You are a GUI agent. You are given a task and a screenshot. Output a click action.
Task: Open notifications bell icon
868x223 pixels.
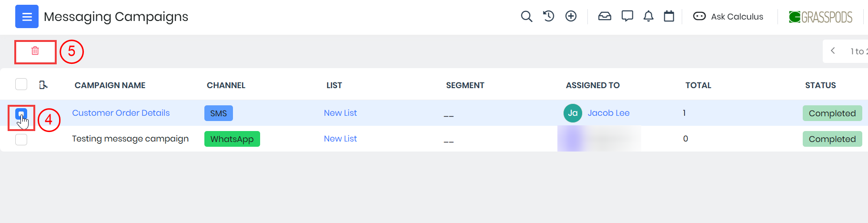(x=648, y=16)
